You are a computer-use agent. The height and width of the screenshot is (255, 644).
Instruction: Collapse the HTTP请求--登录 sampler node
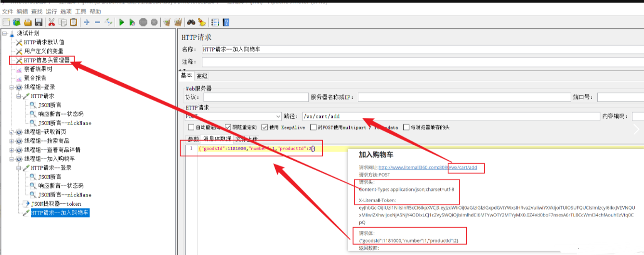19,168
